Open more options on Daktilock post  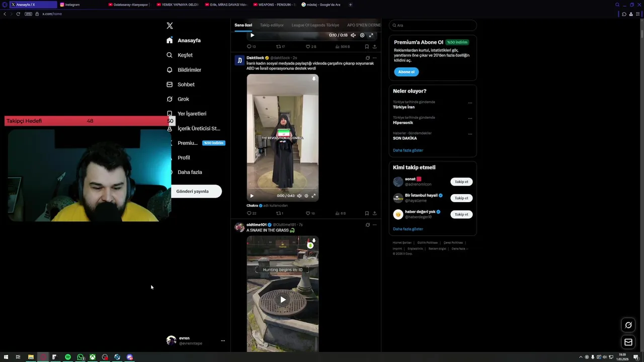374,58
